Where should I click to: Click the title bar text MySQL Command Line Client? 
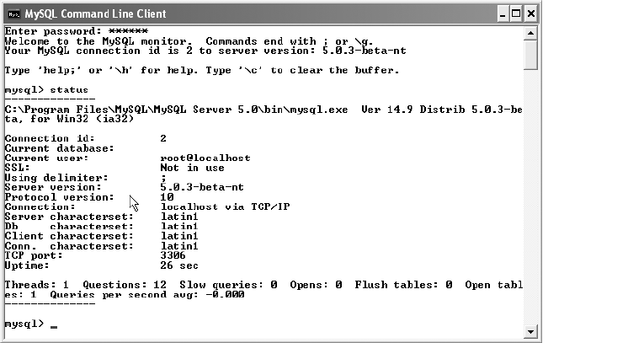pos(95,14)
